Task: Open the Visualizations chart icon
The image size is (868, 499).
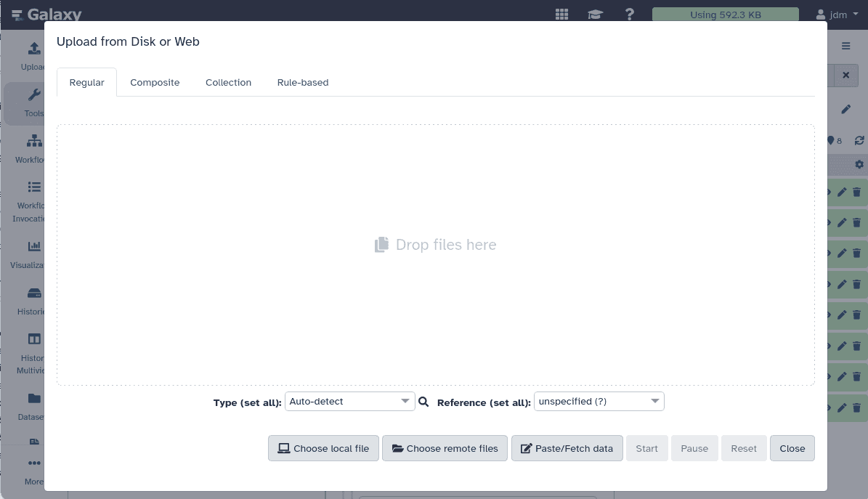Action: click(x=33, y=246)
